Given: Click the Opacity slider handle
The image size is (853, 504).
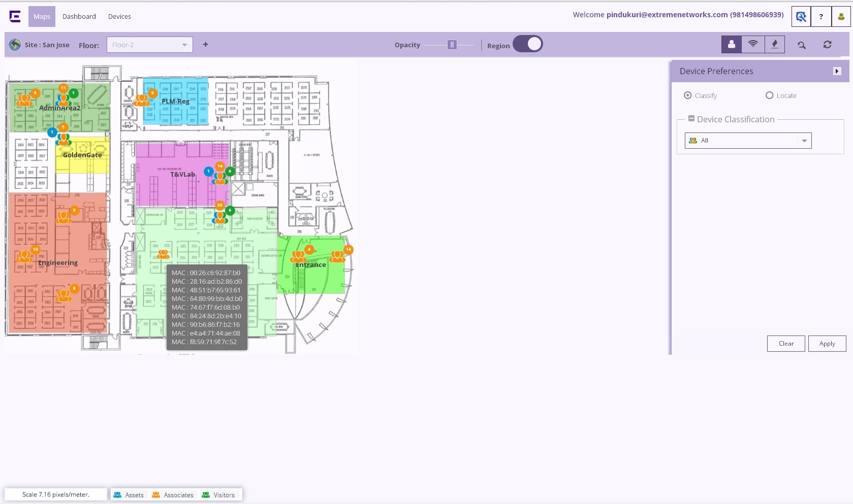Looking at the screenshot, I should point(452,45).
